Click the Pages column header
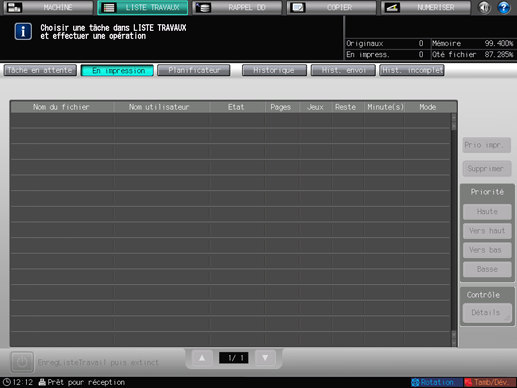 [282, 107]
